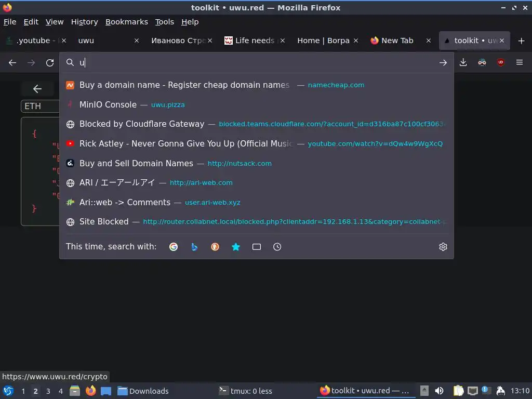This screenshot has width=532, height=399.
Task: Click the page back arrow on the toolkit page
Action: pyautogui.click(x=37, y=89)
